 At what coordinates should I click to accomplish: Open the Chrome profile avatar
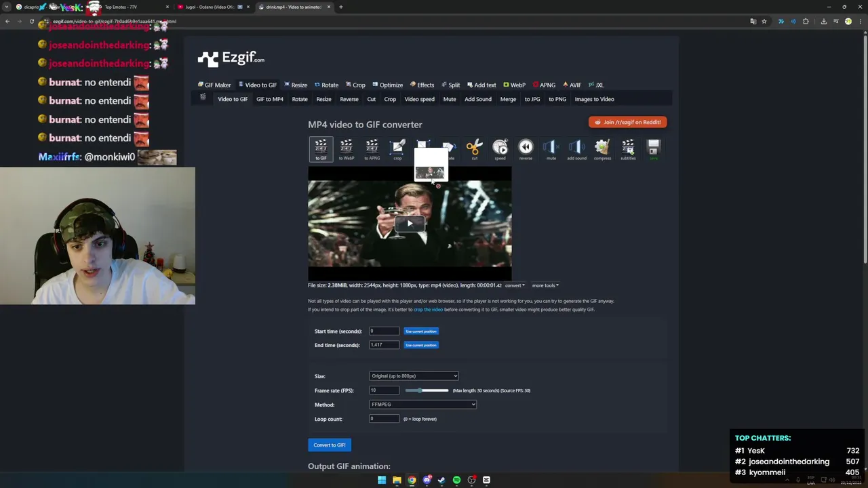[848, 21]
